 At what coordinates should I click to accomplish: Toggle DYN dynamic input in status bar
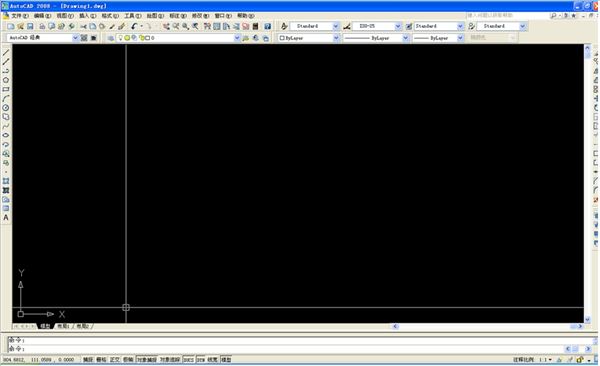pos(201,359)
